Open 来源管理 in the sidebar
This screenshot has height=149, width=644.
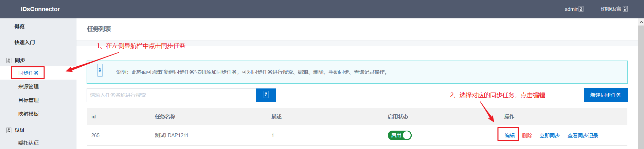(29, 86)
